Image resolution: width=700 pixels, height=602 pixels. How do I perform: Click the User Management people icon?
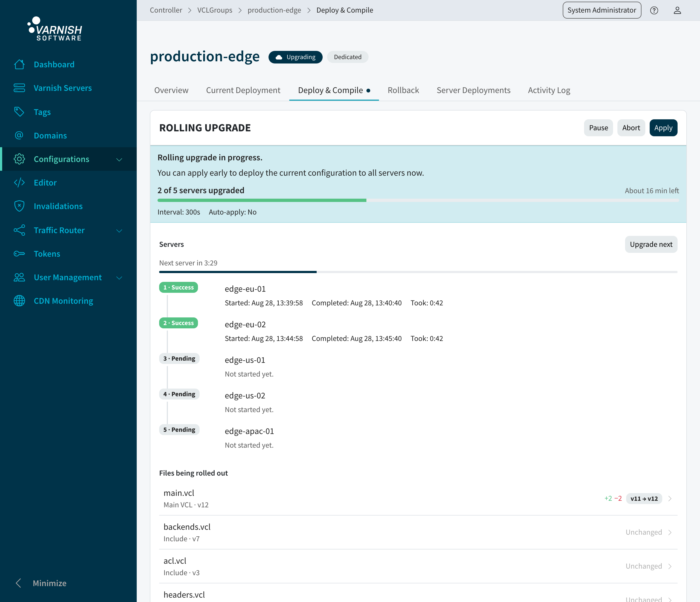[x=19, y=277]
